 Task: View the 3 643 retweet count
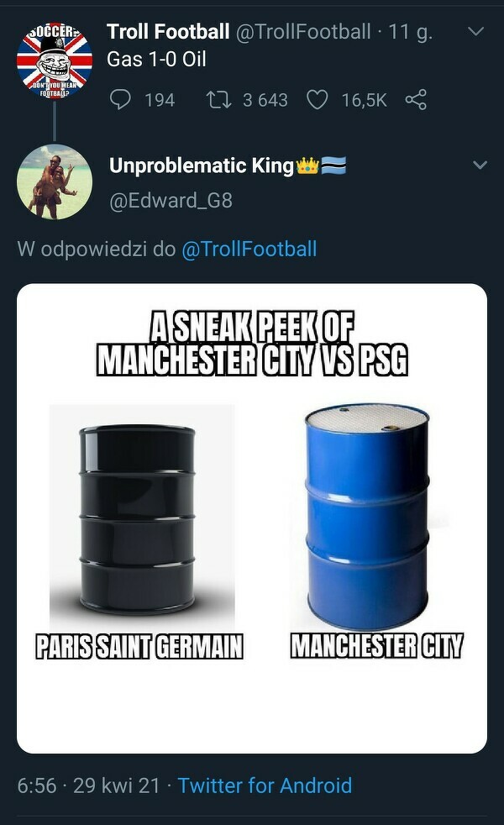(x=265, y=100)
